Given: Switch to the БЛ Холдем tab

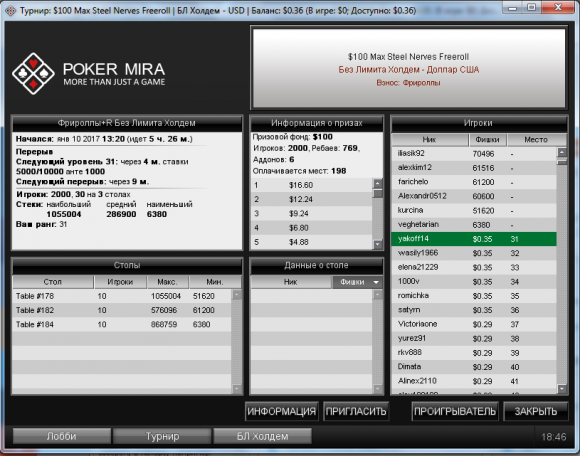Looking at the screenshot, I should point(263,436).
